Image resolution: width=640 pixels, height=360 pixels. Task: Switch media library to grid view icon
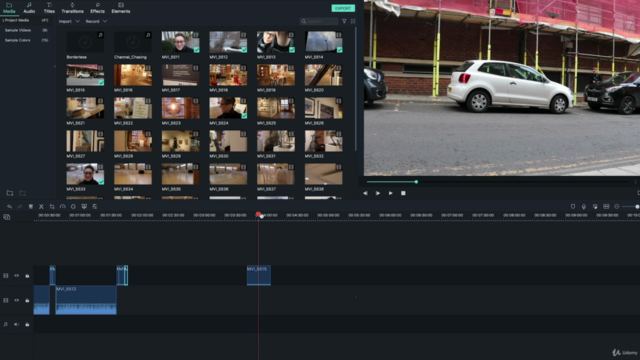353,21
